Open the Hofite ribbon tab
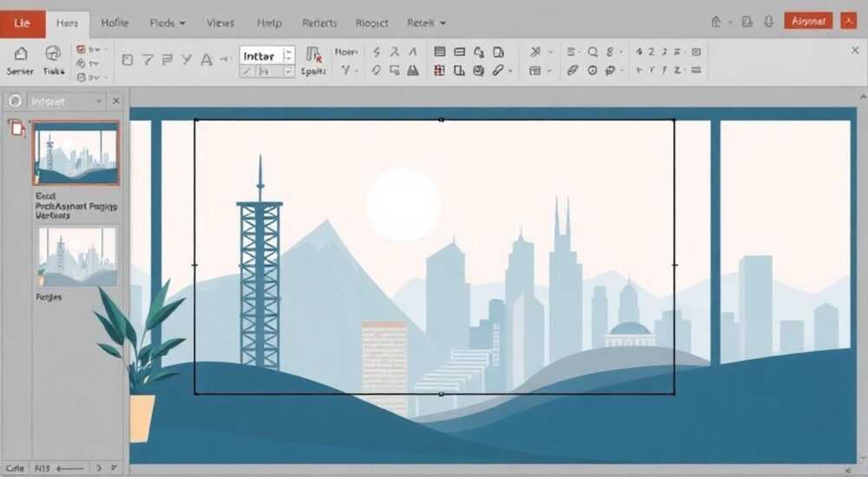Screen dimensions: 868x477 coord(115,23)
